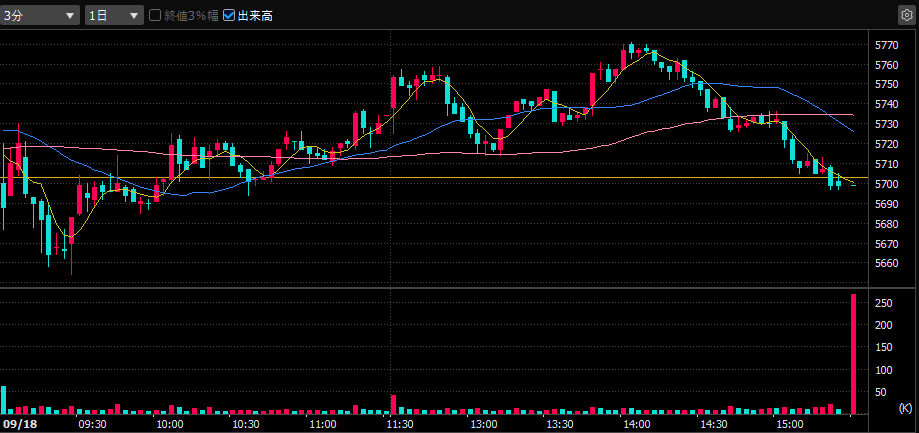Click the day's highest candlestick near 14:00
The height and width of the screenshot is (433, 919).
pyautogui.click(x=631, y=52)
